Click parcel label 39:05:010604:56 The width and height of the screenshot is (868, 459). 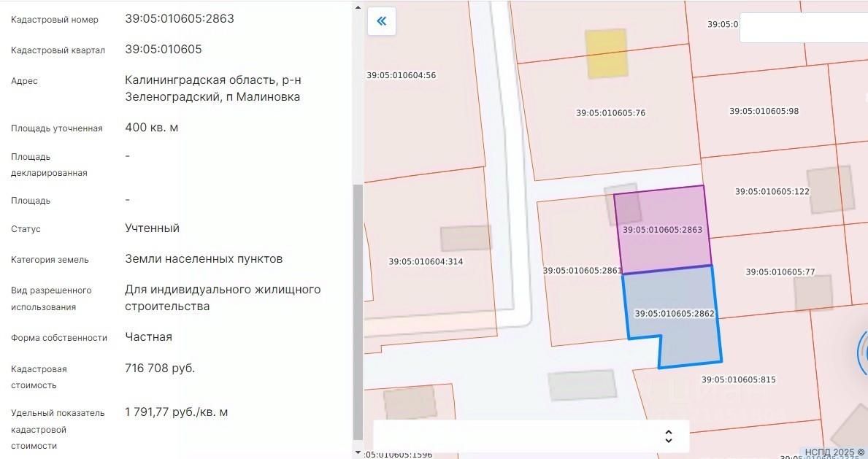402,75
